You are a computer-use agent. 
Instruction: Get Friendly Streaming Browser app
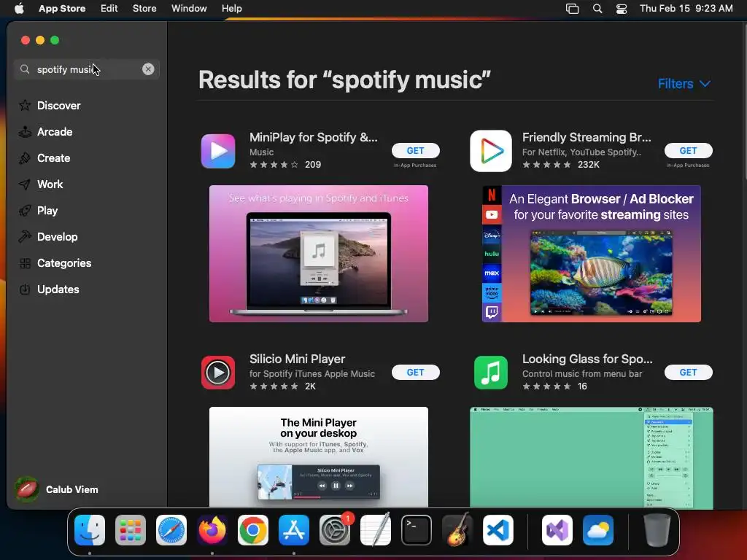pos(688,150)
